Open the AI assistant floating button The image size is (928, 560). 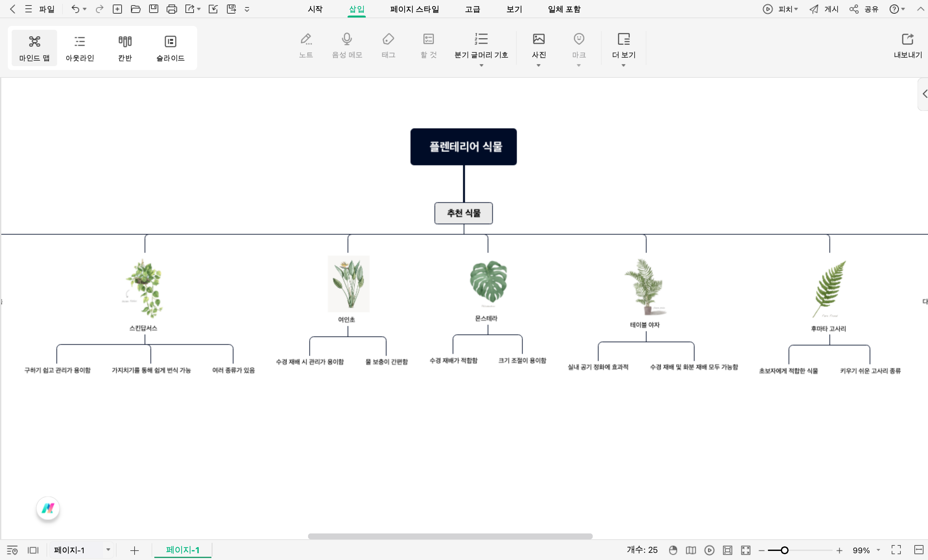click(x=48, y=508)
